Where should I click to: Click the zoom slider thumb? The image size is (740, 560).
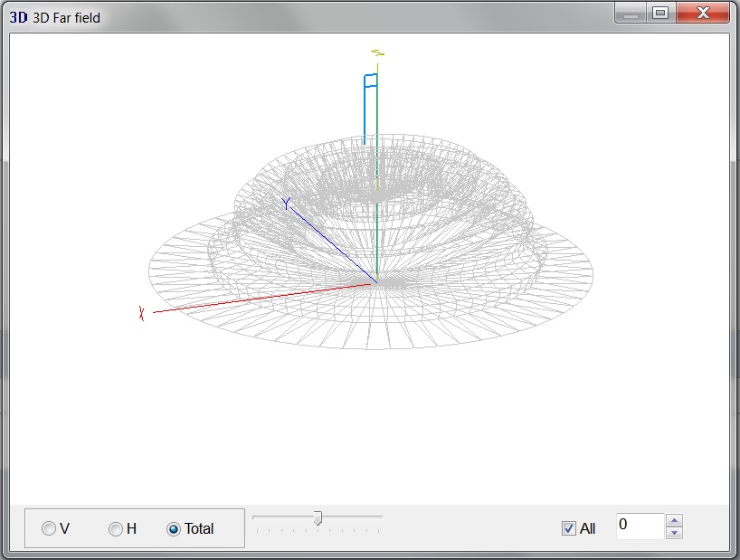pos(318,517)
